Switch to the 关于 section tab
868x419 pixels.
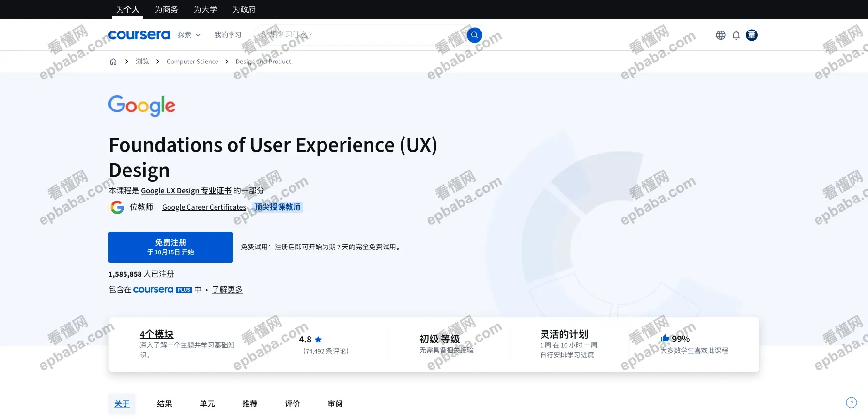122,403
